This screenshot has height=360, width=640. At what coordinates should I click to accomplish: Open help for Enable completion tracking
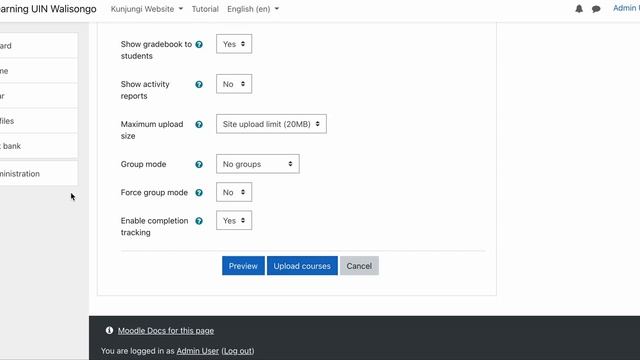(x=199, y=221)
